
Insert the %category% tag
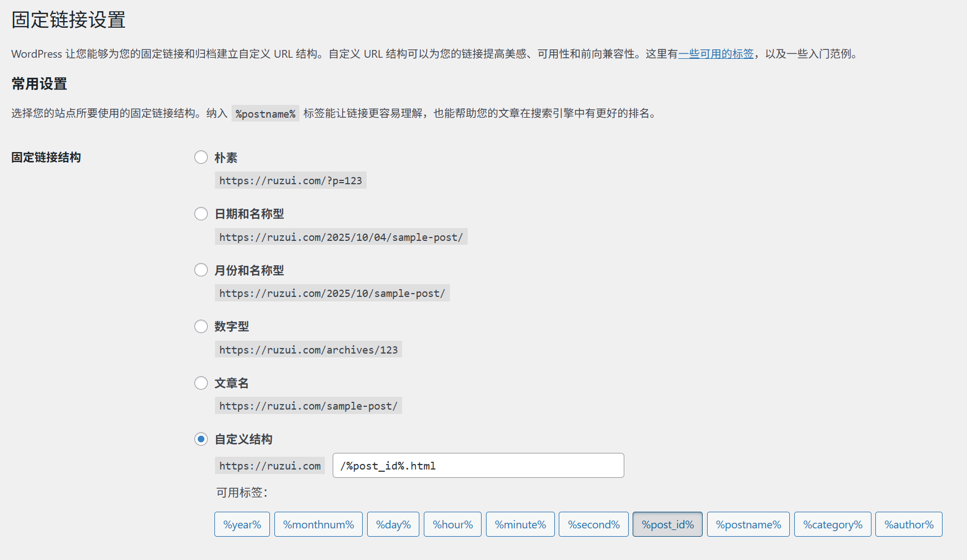[833, 524]
